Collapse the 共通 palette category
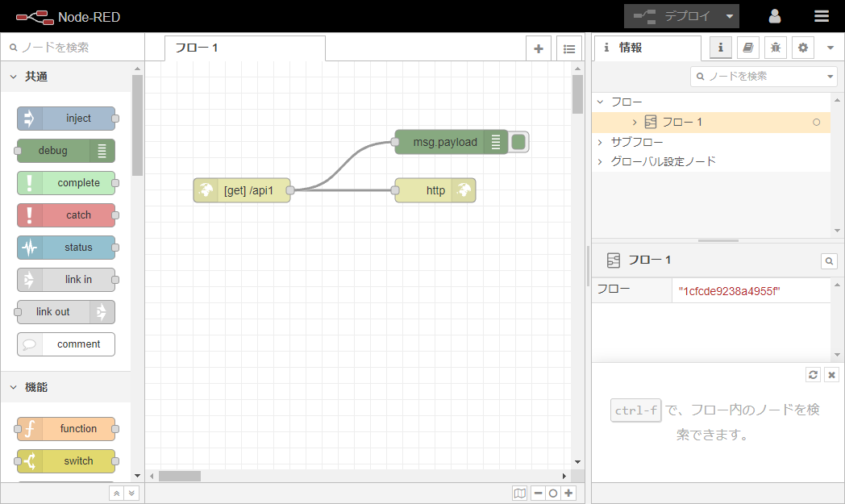 click(x=14, y=77)
